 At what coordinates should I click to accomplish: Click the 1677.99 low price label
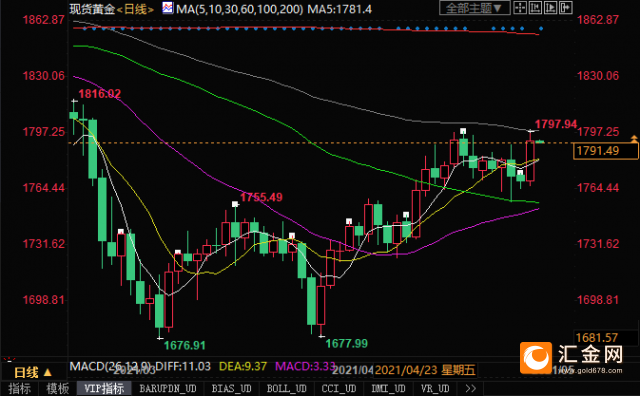347,344
